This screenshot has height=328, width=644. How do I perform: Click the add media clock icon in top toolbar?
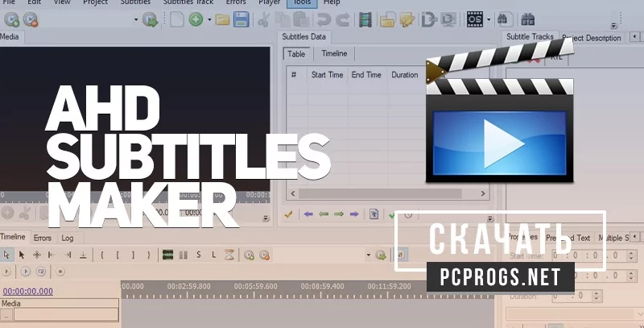pyautogui.click(x=11, y=19)
